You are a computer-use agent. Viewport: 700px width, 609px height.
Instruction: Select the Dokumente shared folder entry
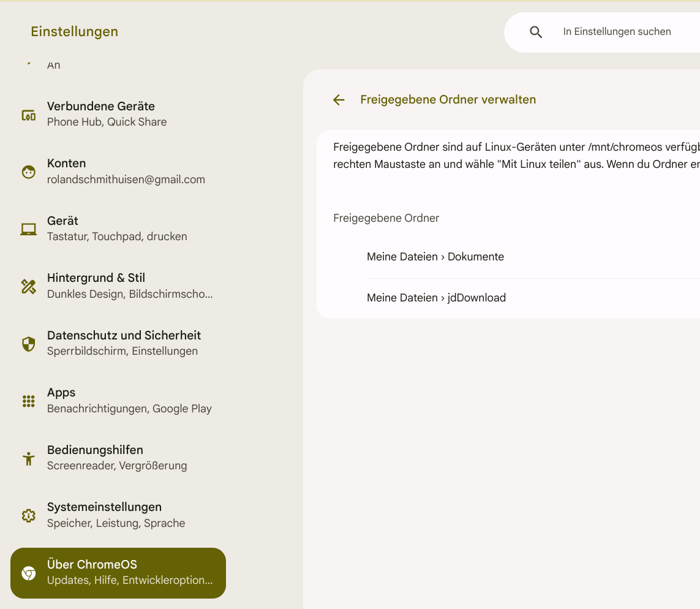(435, 257)
